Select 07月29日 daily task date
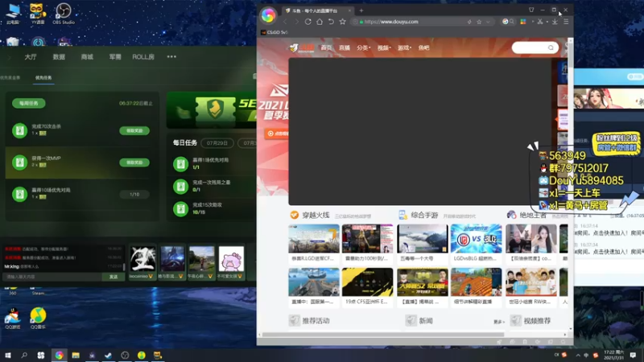Screen dimensions: 644x362 [x=217, y=143]
